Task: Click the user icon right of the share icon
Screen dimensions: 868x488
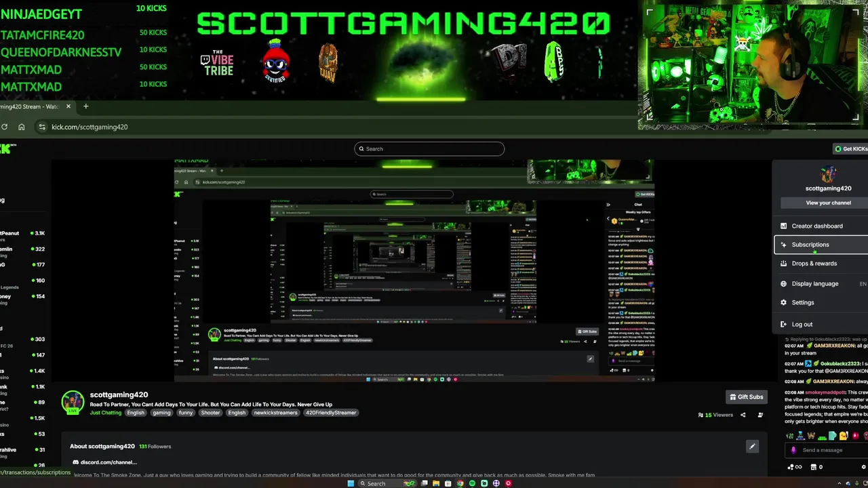Action: 760,415
